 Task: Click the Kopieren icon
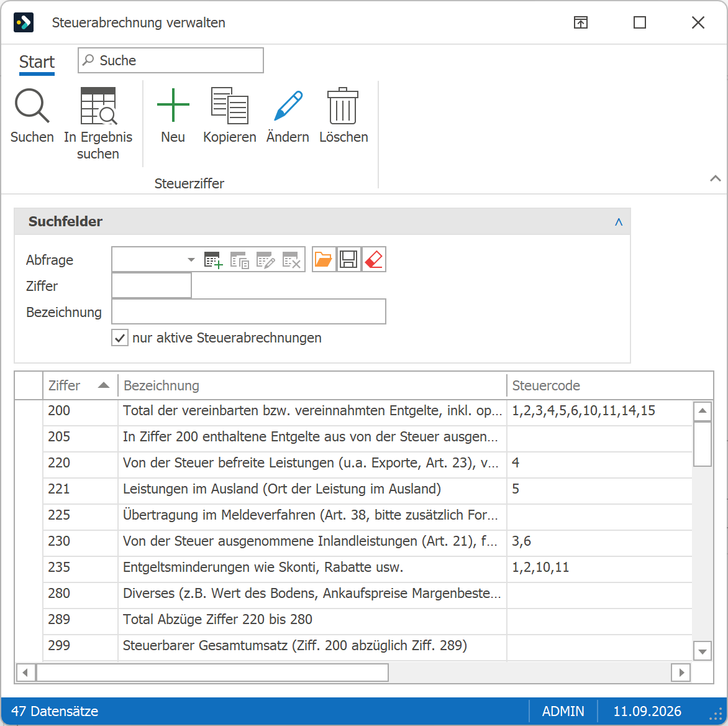(x=229, y=106)
